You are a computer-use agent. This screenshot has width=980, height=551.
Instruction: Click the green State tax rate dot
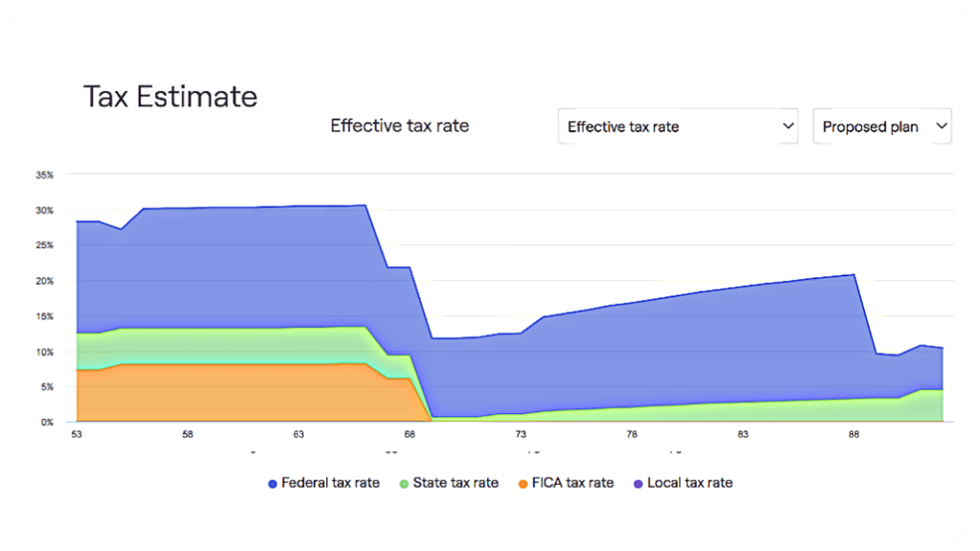[x=404, y=484]
